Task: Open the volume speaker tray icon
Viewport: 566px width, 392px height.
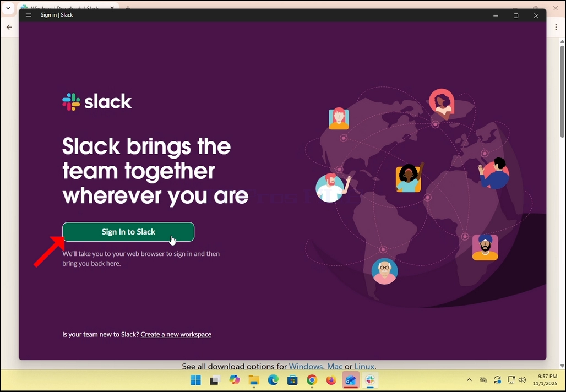Action: pos(522,380)
